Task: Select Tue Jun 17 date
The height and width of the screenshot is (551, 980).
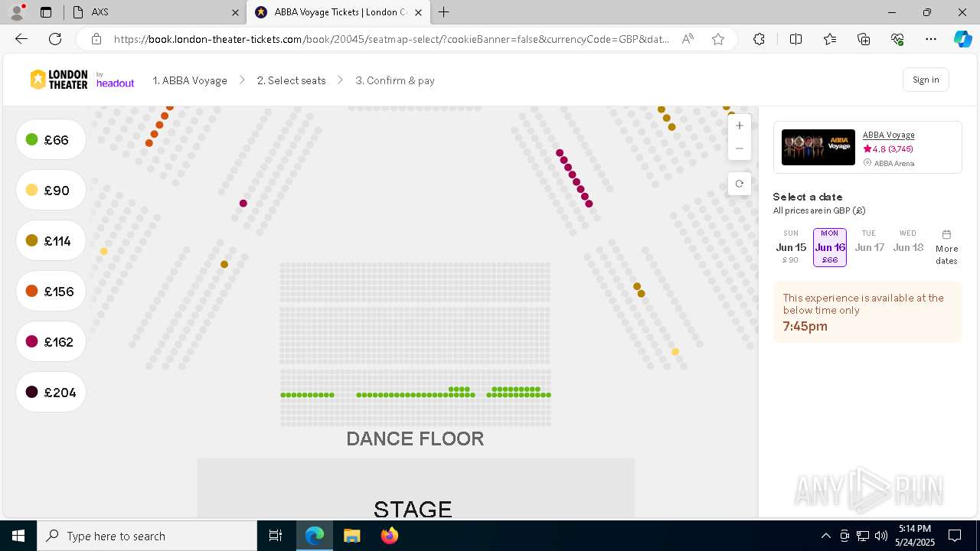Action: [869, 247]
